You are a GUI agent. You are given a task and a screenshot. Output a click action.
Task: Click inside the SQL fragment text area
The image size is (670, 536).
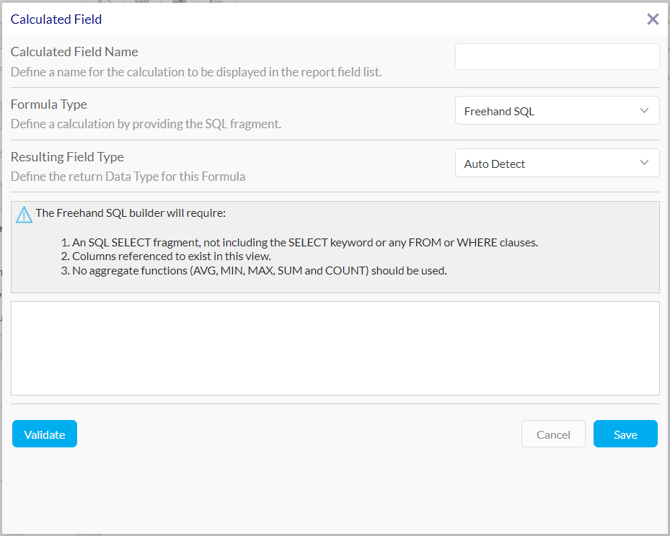coord(335,348)
